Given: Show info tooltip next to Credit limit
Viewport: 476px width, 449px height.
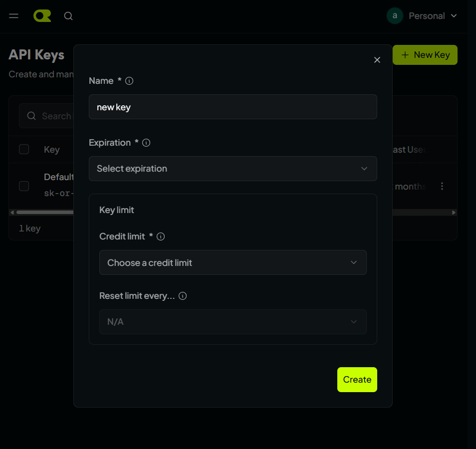Looking at the screenshot, I should pyautogui.click(x=161, y=236).
